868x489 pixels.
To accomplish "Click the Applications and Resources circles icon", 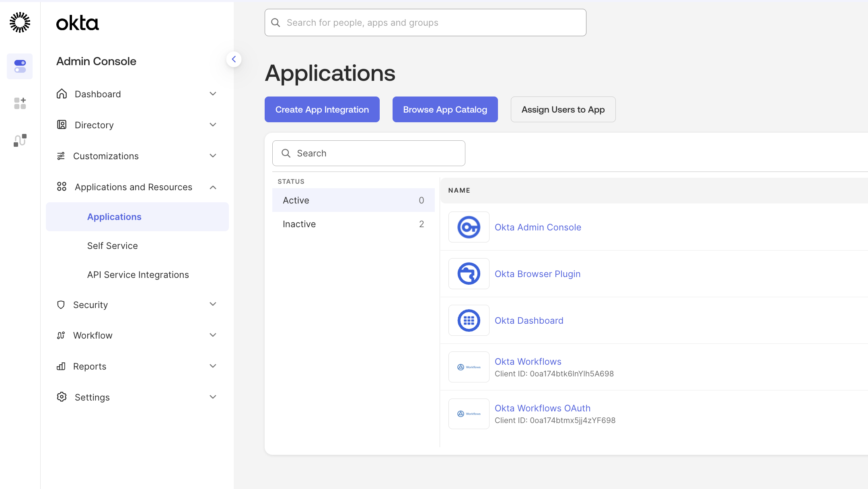I will 62,187.
